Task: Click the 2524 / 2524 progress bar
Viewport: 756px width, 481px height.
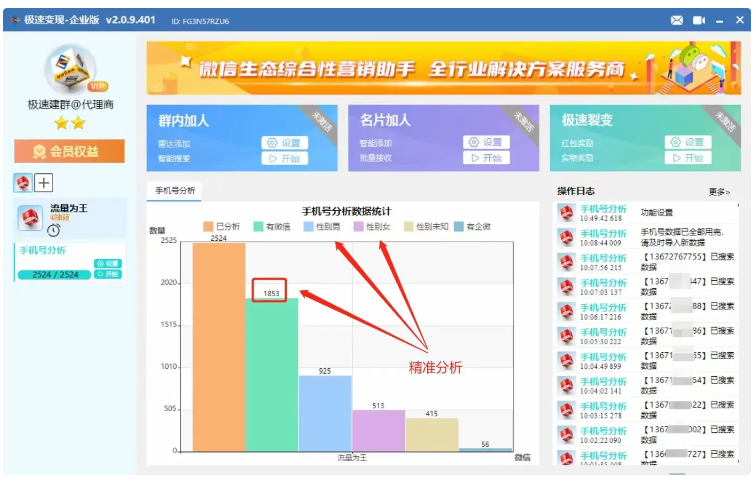Action: (x=54, y=275)
